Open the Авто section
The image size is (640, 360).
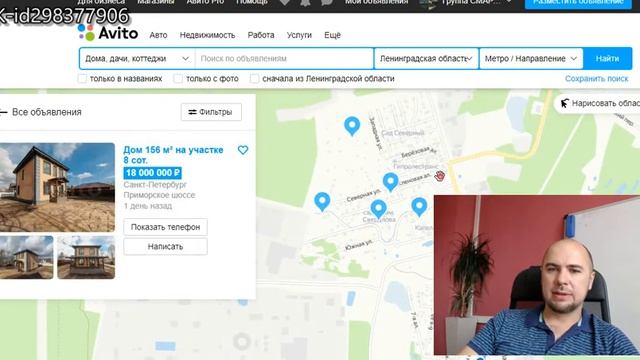pos(158,35)
